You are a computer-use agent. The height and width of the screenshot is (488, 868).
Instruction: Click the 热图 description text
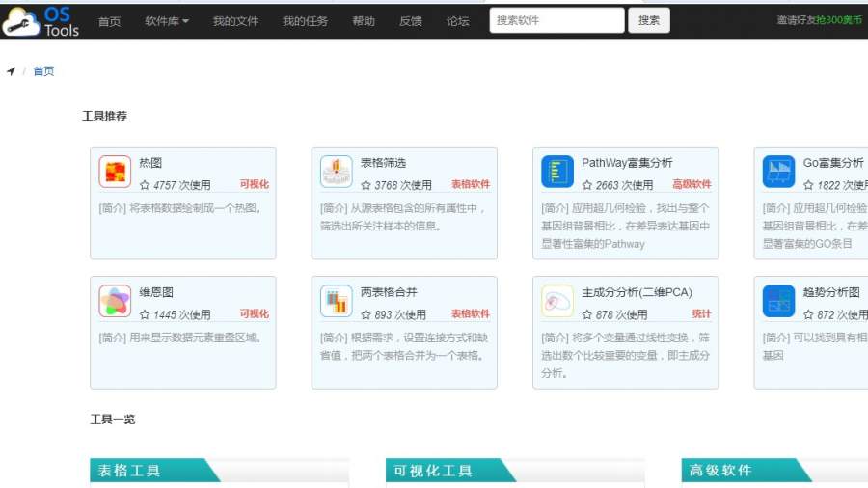(180, 208)
